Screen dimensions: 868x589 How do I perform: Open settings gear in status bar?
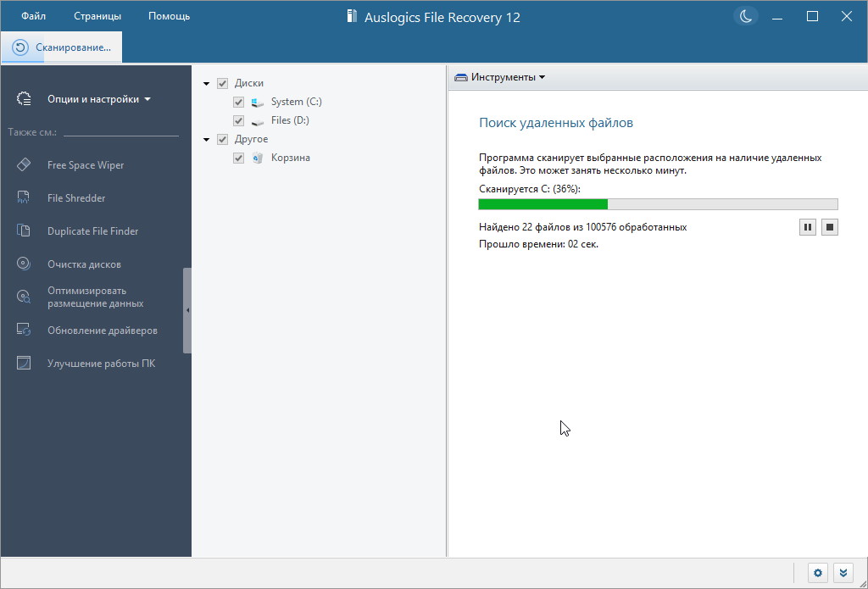point(818,573)
